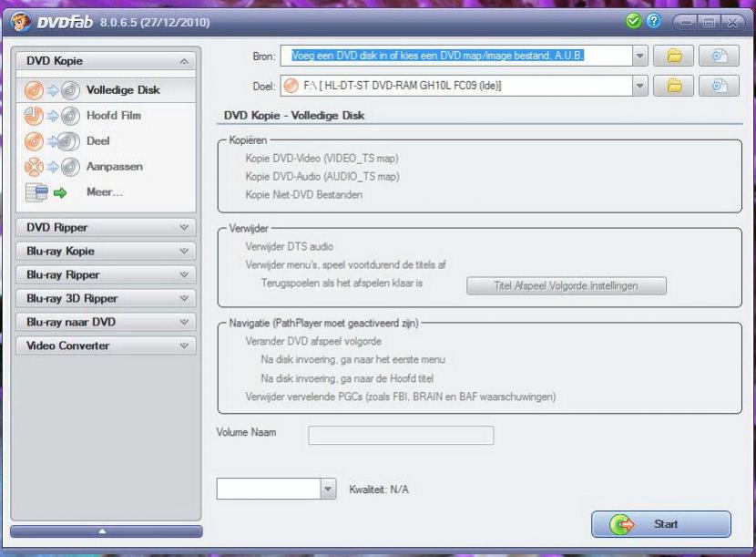
Task: Click the Meer list icon with green arrow
Action: tap(46, 192)
